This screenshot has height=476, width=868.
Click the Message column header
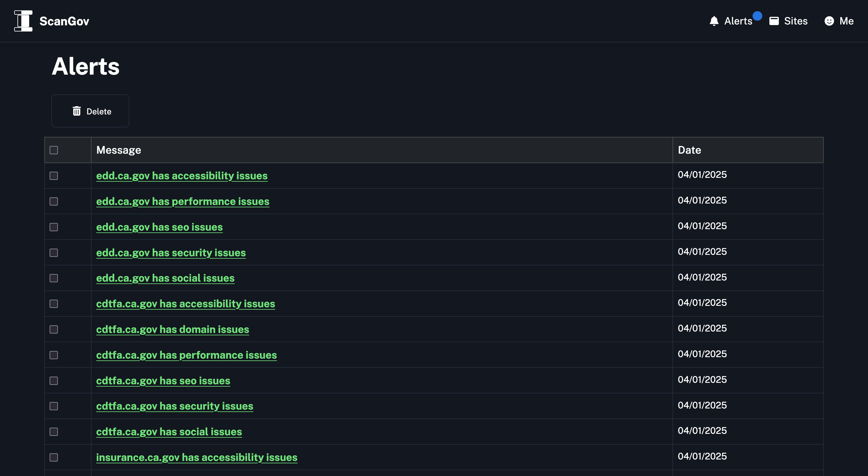(x=119, y=150)
